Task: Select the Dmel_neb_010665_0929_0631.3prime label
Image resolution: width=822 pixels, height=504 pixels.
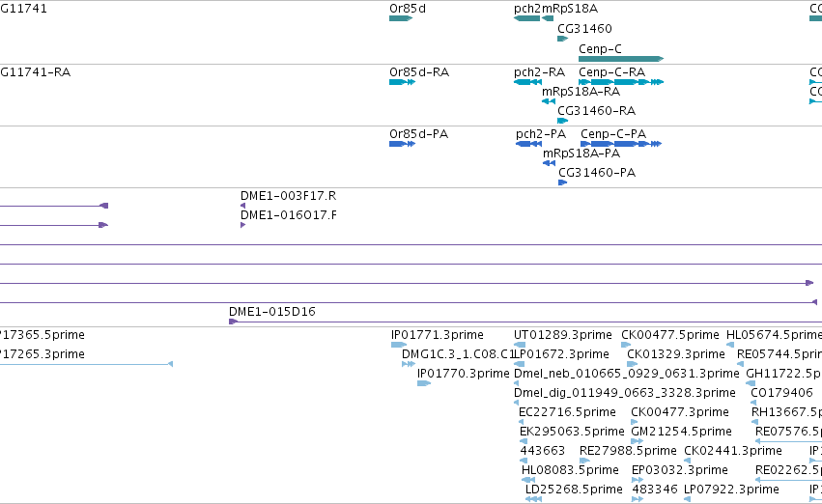Action: [627, 374]
